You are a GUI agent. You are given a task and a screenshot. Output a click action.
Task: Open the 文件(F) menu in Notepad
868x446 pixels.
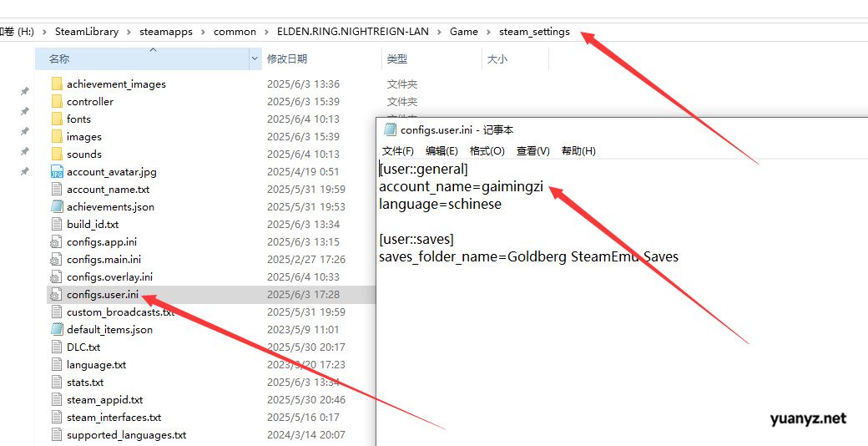(398, 150)
